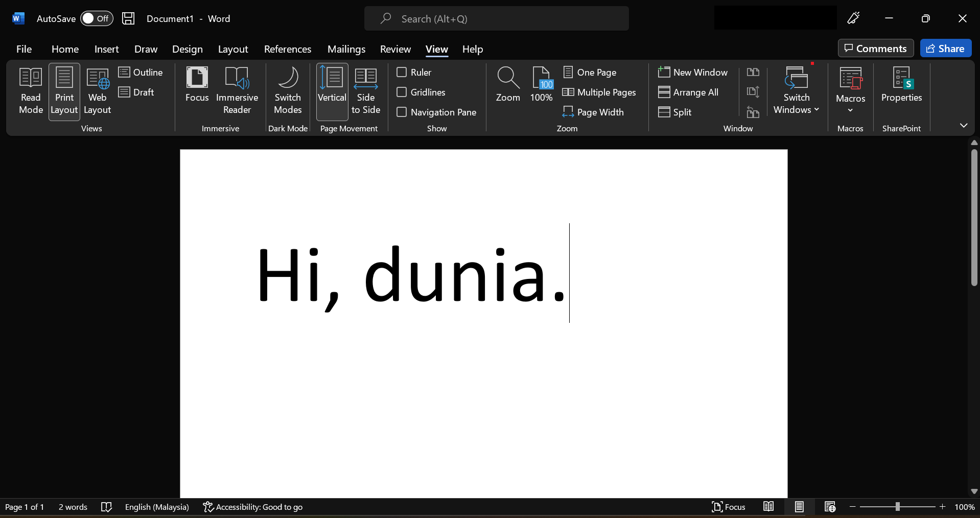Collapse the ribbon using chevron
This screenshot has height=518, width=980.
(963, 125)
